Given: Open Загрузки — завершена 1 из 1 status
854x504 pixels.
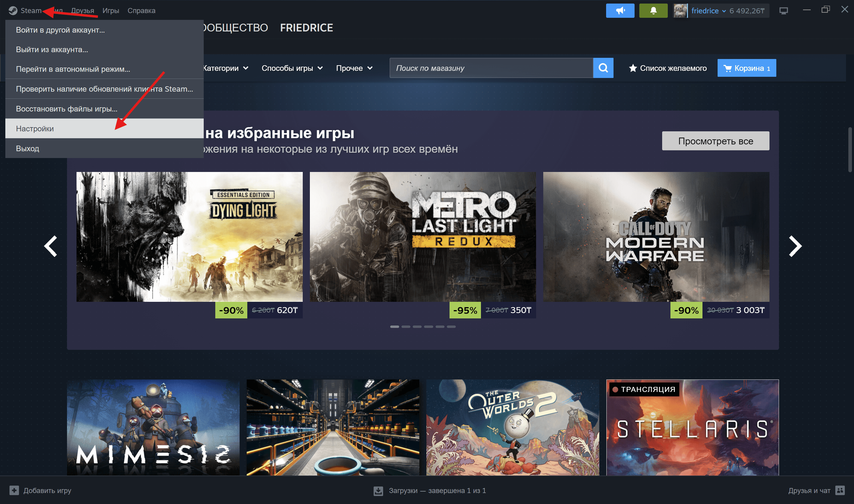Looking at the screenshot, I should click(x=437, y=490).
